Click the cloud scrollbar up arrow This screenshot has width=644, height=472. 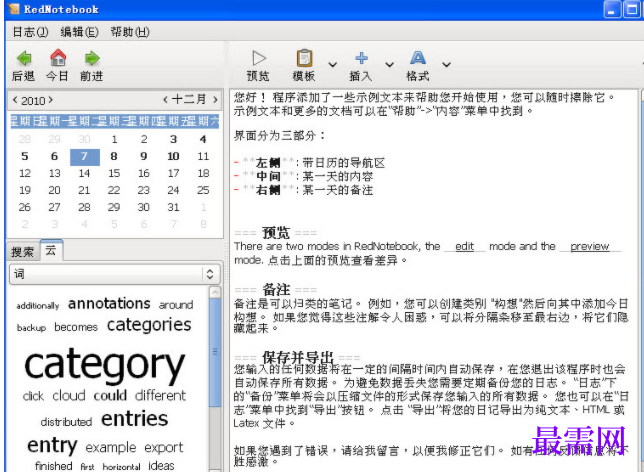tap(215, 292)
